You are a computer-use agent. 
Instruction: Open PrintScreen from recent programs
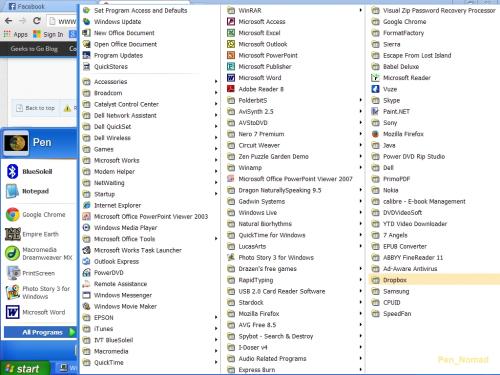point(38,273)
